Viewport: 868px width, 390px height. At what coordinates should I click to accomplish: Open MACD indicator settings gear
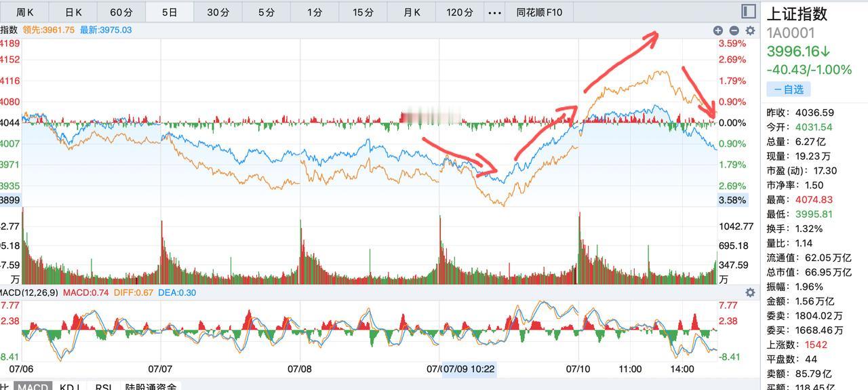750,292
